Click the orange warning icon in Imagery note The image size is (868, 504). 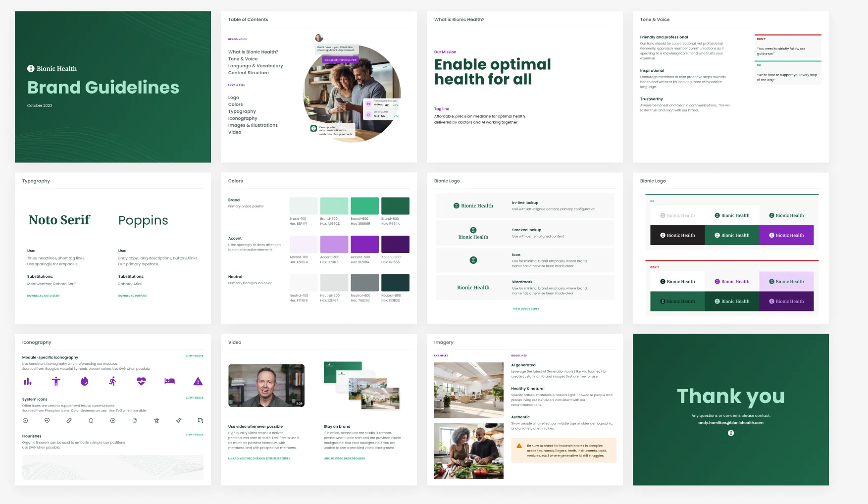point(519,446)
